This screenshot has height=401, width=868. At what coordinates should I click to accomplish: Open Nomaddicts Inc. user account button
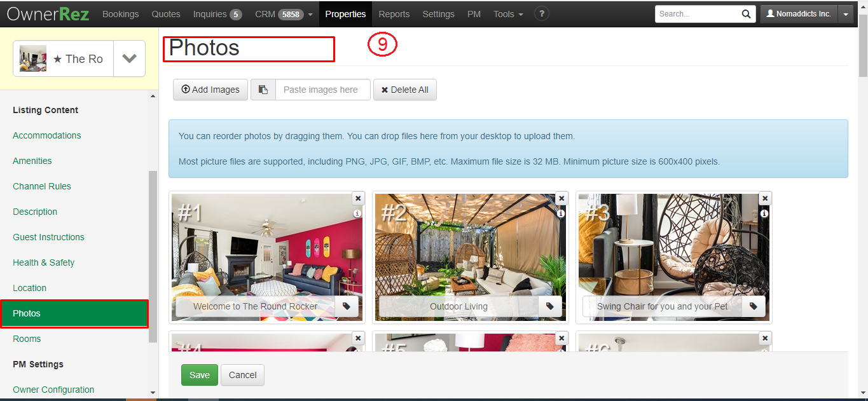[799, 14]
